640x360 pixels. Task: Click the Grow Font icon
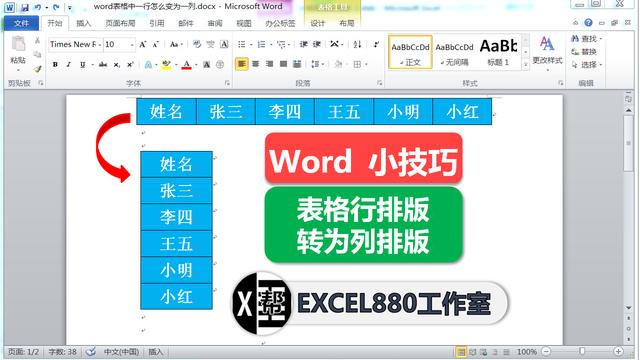pos(142,44)
